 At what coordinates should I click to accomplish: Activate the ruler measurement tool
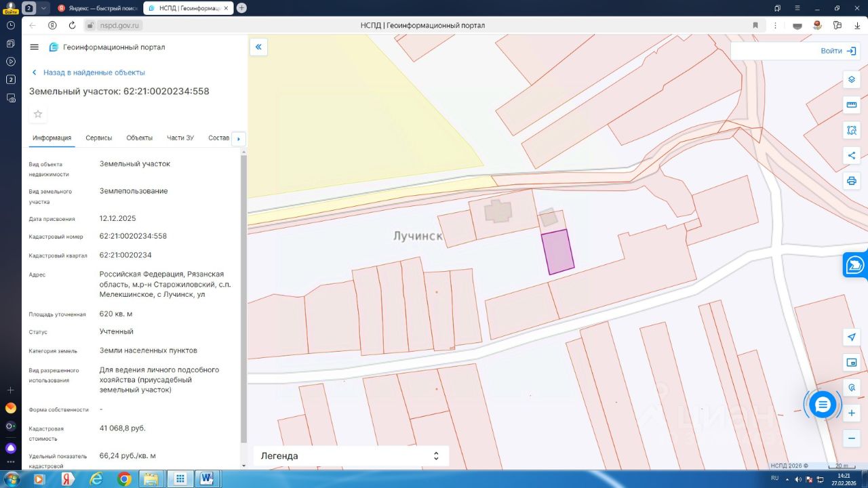coord(852,105)
